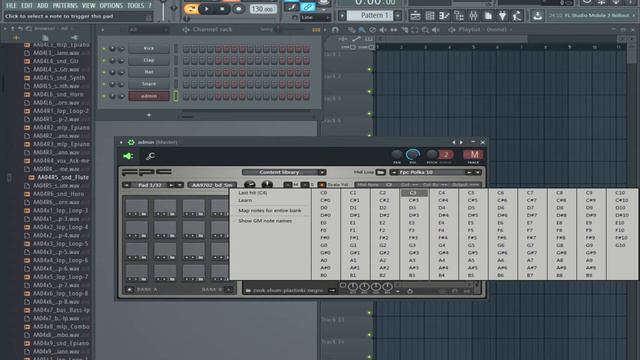This screenshot has width=640, height=360.
Task: Select the Kick channel button
Action: (x=149, y=48)
